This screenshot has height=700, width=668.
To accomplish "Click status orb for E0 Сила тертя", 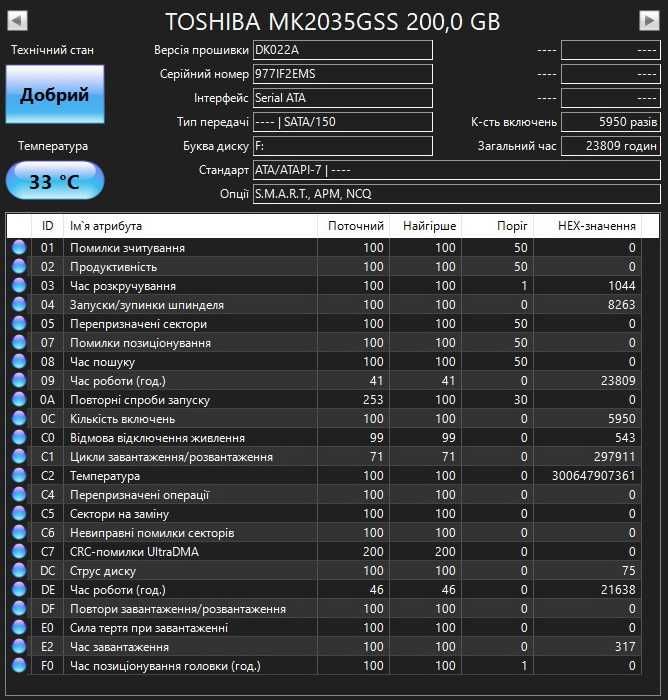I will tap(19, 628).
